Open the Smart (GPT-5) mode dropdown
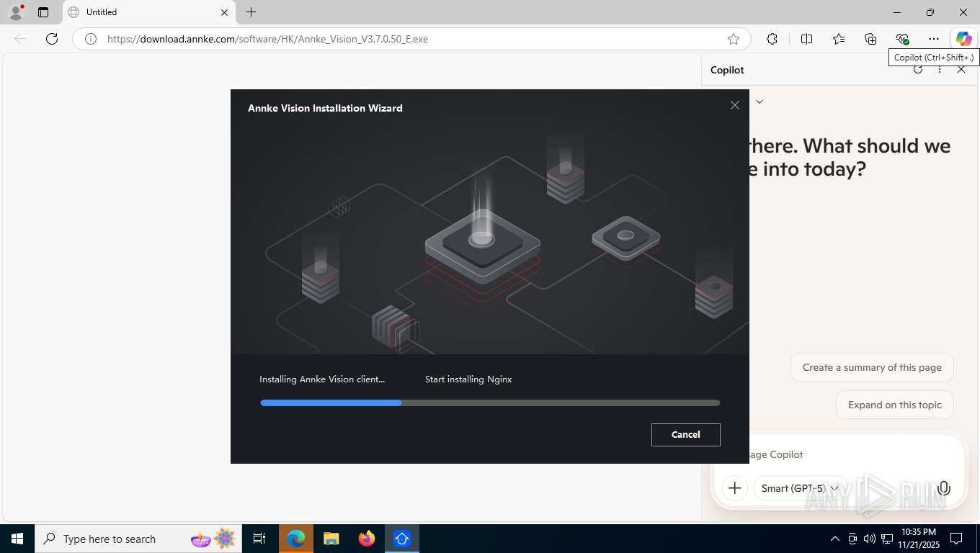The width and height of the screenshot is (980, 553). pos(799,488)
